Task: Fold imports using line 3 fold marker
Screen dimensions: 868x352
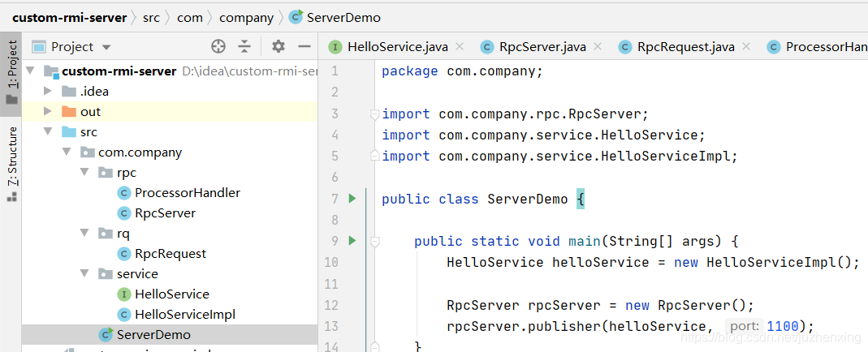Action: pyautogui.click(x=374, y=114)
